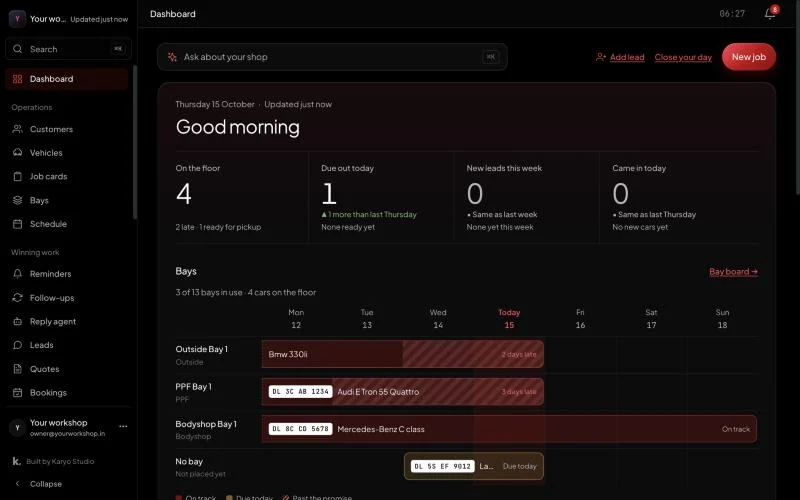Click the New job button
The height and width of the screenshot is (500, 800).
pos(748,57)
